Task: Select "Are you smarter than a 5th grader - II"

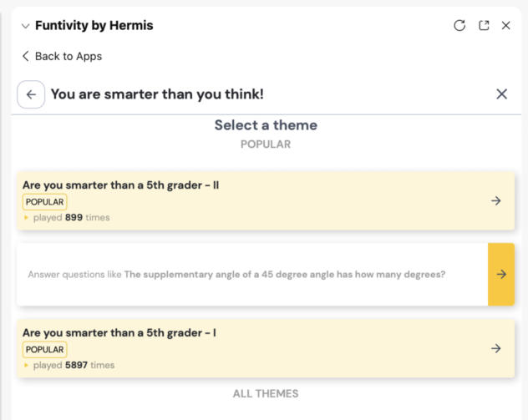Action: tap(120, 185)
